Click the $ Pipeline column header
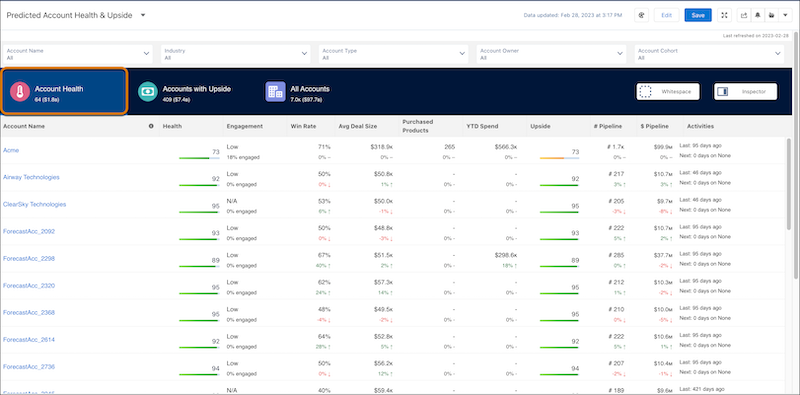Image resolution: width=800 pixels, height=395 pixels. pyautogui.click(x=655, y=126)
